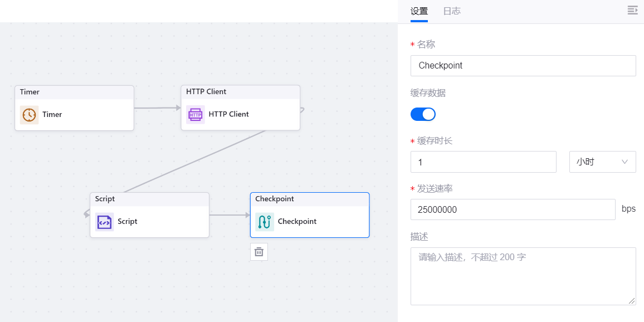Select the HTTP Client node icon
644x322 pixels.
point(195,114)
